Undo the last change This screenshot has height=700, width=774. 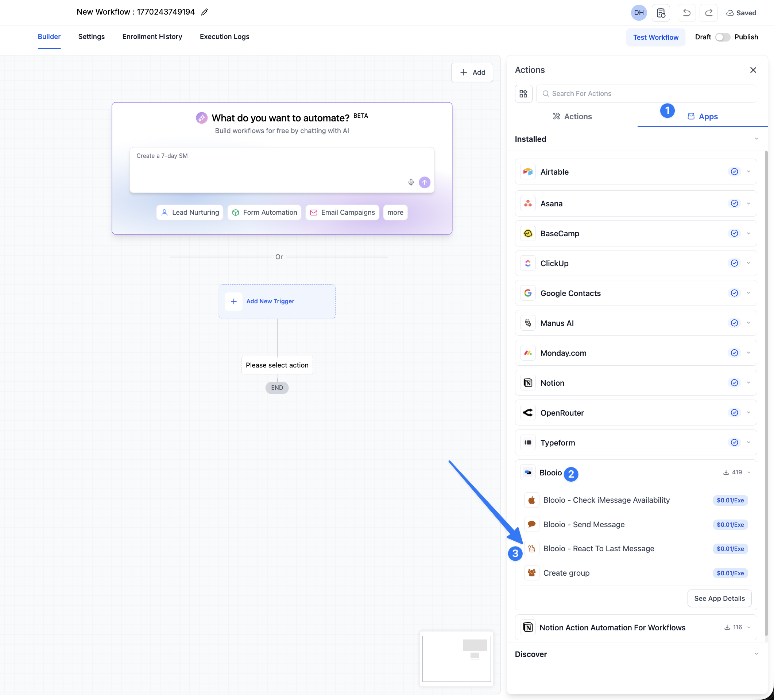[686, 13]
